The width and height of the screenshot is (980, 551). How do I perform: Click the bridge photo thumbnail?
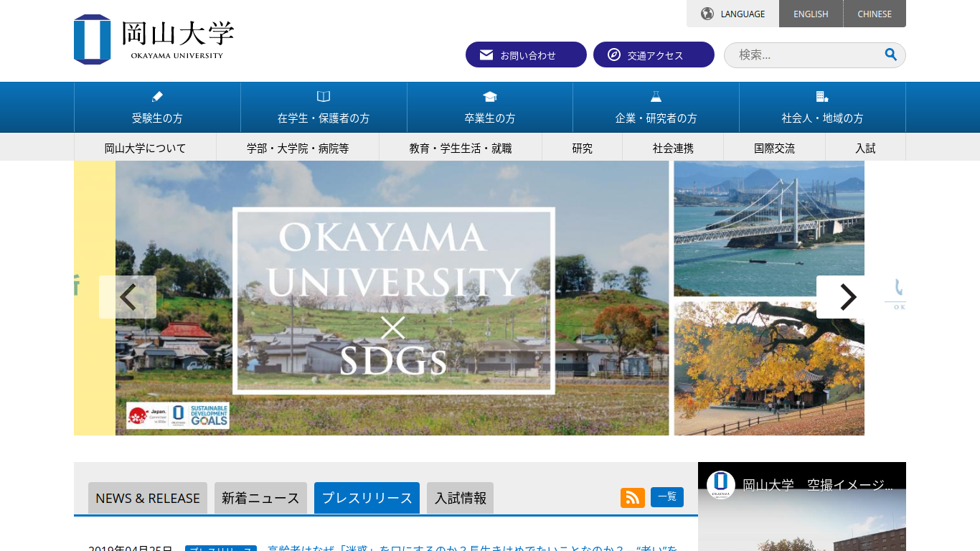pyautogui.click(x=769, y=228)
